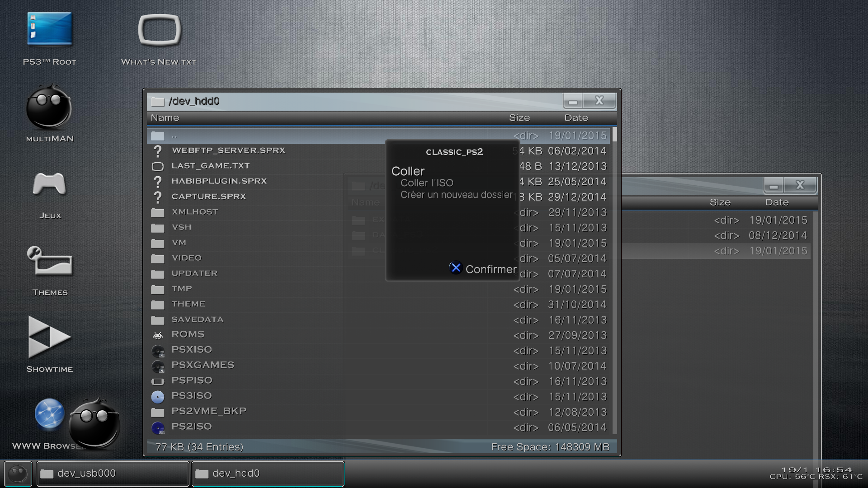Click the PS2ISO disc icon

(158, 428)
